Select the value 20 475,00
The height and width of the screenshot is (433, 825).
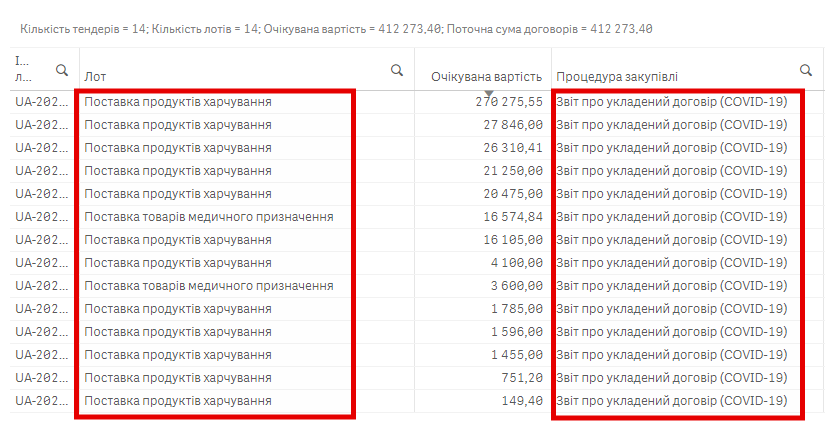click(x=513, y=194)
